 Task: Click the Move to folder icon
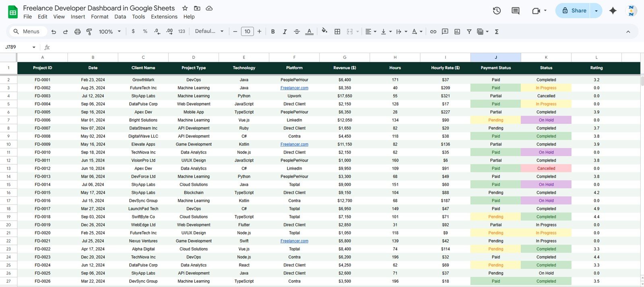pos(197,8)
